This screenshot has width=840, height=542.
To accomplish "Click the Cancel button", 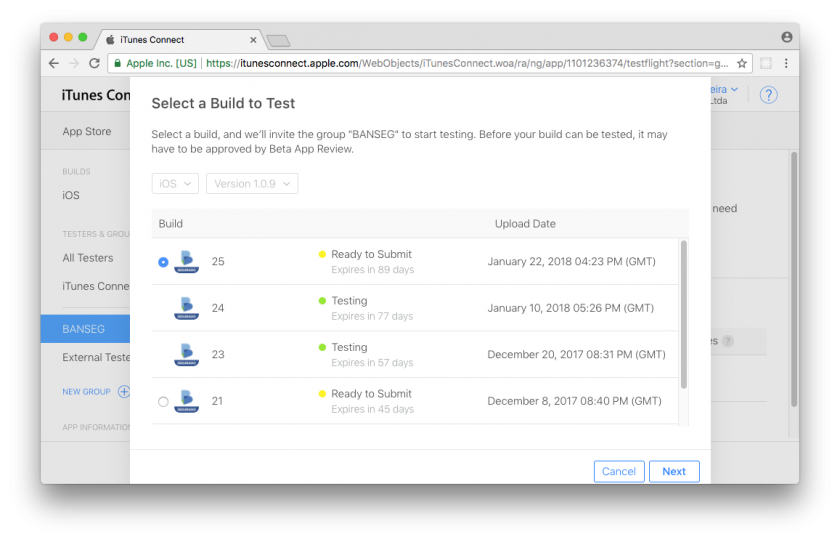I will click(x=619, y=471).
